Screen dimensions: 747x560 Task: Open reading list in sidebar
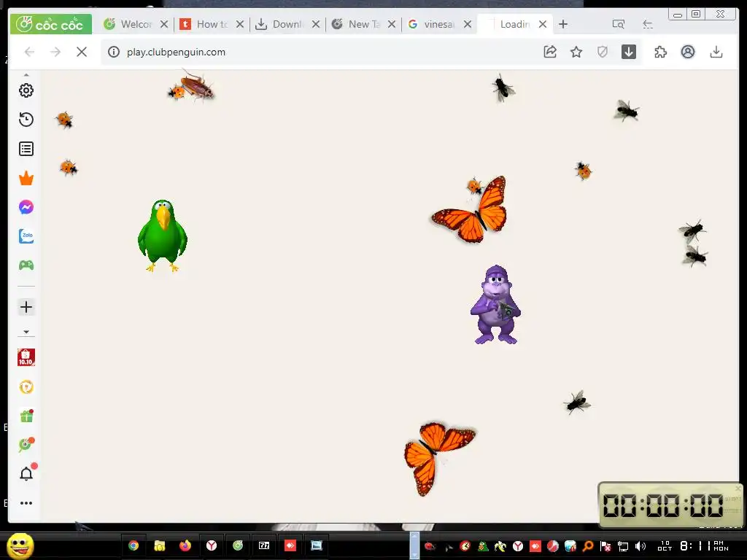(26, 149)
